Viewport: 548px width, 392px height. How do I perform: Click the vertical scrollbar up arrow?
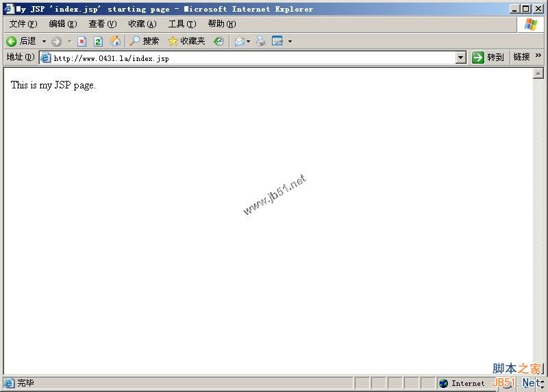[538, 73]
